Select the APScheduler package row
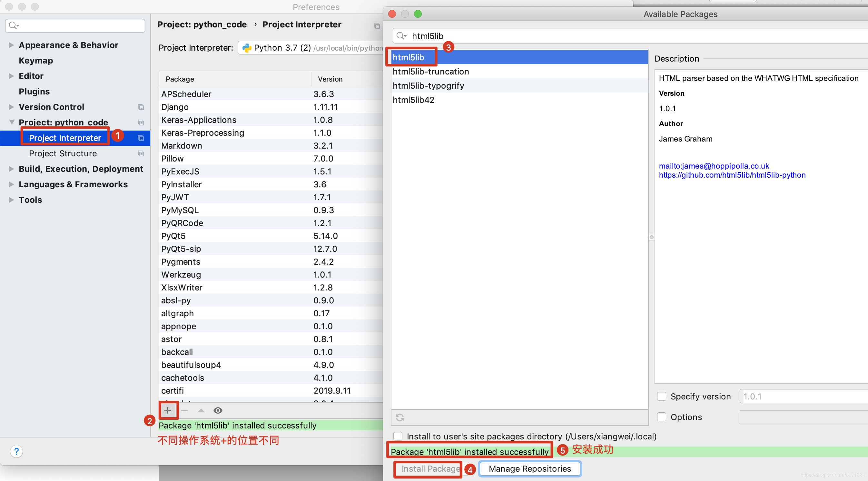 [x=271, y=94]
